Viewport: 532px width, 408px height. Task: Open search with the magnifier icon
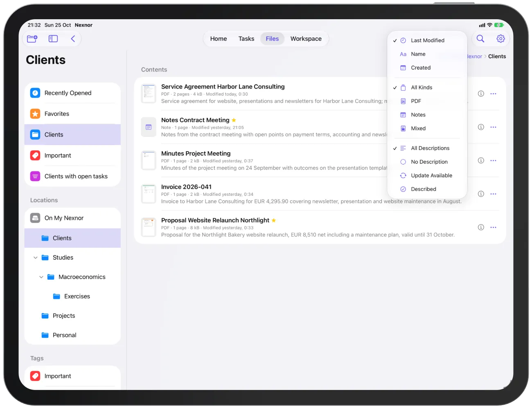(480, 39)
